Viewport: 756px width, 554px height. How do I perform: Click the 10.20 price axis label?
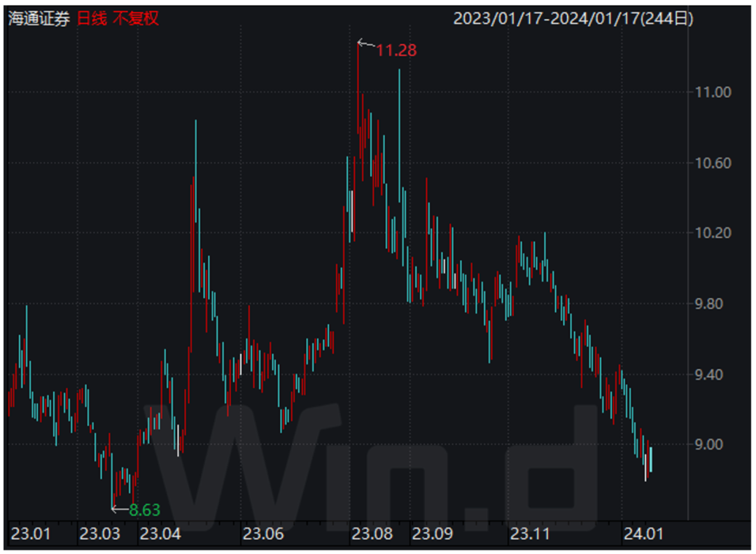coord(713,233)
